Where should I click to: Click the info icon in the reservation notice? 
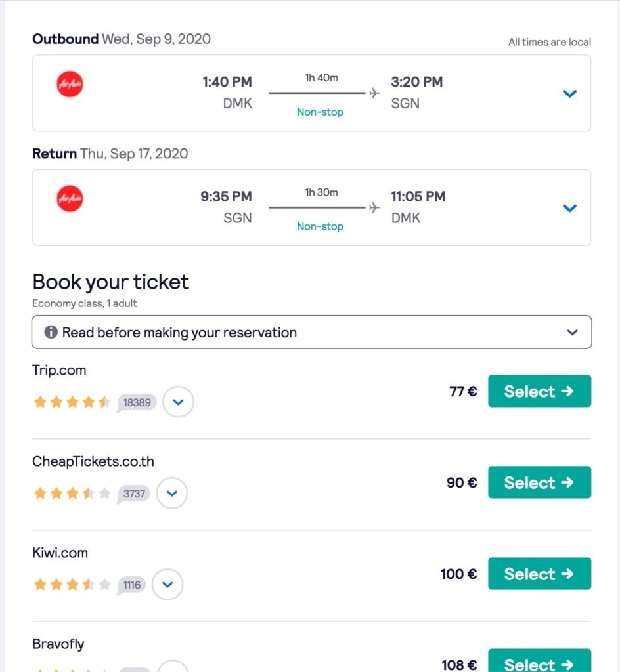point(51,332)
